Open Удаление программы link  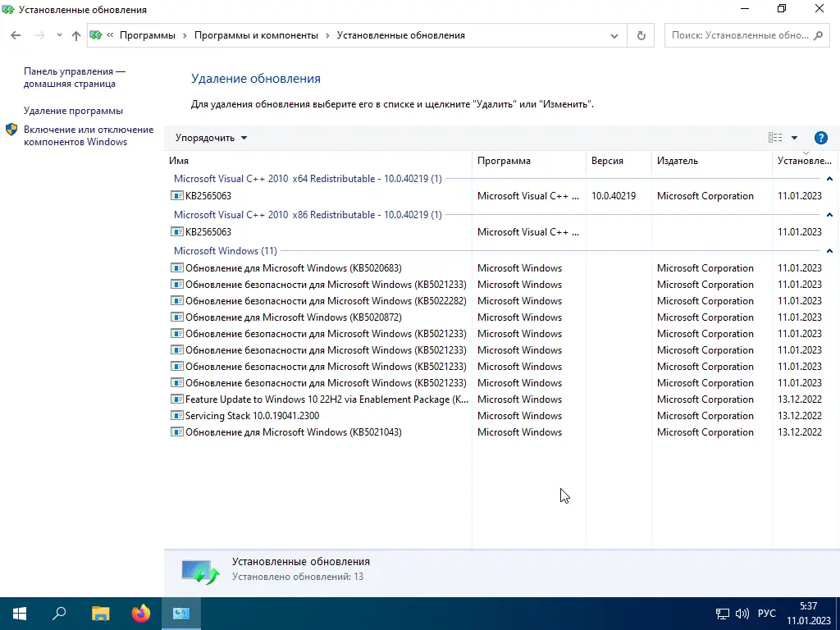[x=73, y=111]
